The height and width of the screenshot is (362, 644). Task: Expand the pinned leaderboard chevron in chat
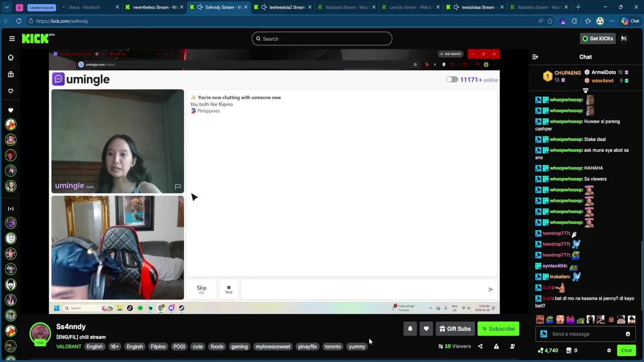click(x=586, y=90)
